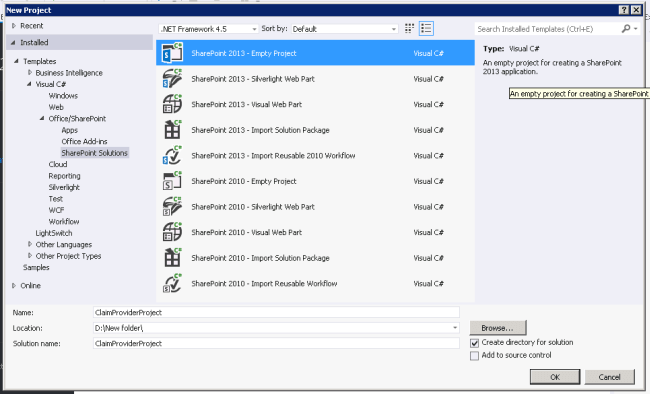Viewport: 650px width, 394px height.
Task: Select the Samples tree item
Action: click(x=36, y=268)
